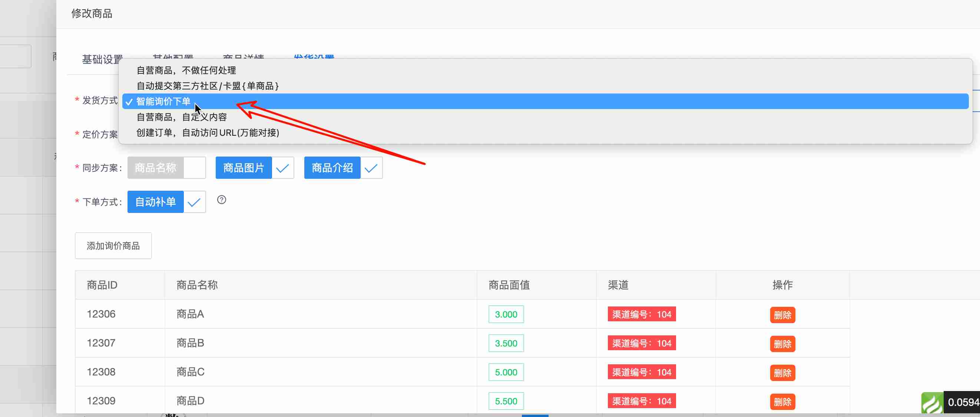980x417 pixels.
Task: Toggle the 商品介绍 sync option
Action: 343,168
